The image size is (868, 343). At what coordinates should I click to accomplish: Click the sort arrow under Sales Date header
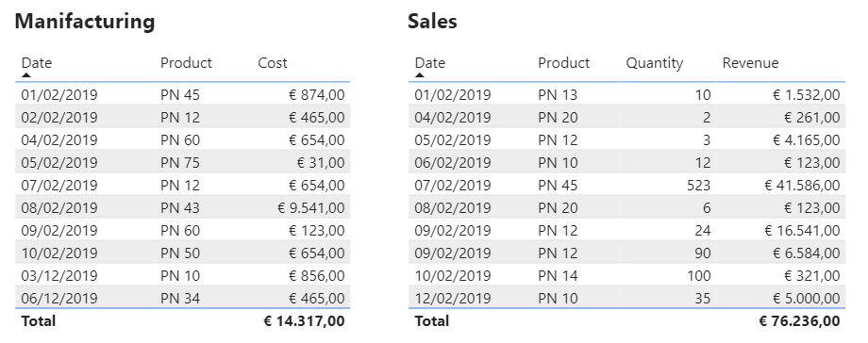420,74
